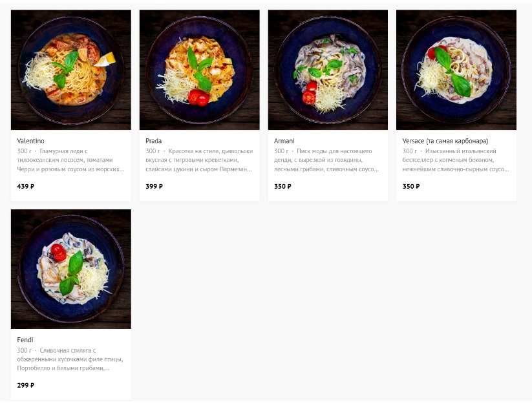The width and height of the screenshot is (532, 409).
Task: Click the Armani dish title
Action: (284, 141)
